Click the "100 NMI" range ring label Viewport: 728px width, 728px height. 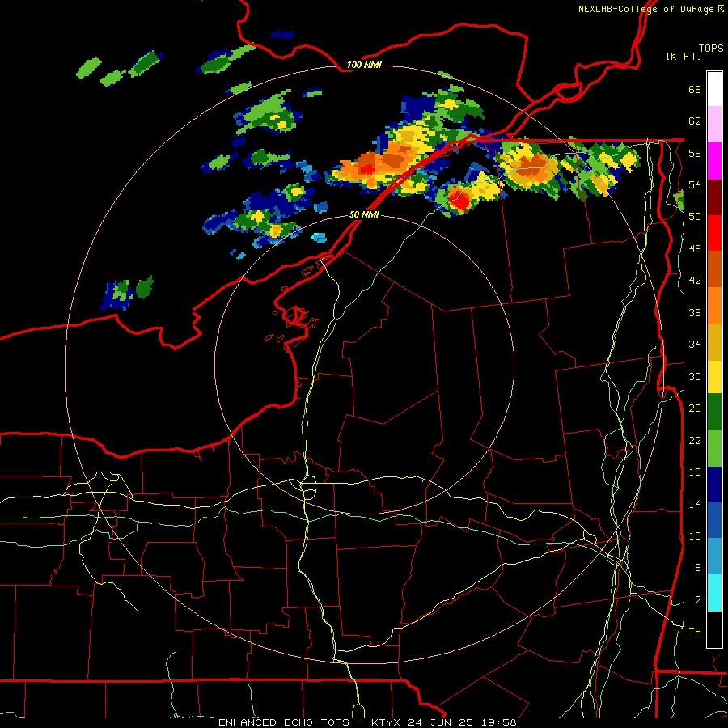(x=364, y=65)
